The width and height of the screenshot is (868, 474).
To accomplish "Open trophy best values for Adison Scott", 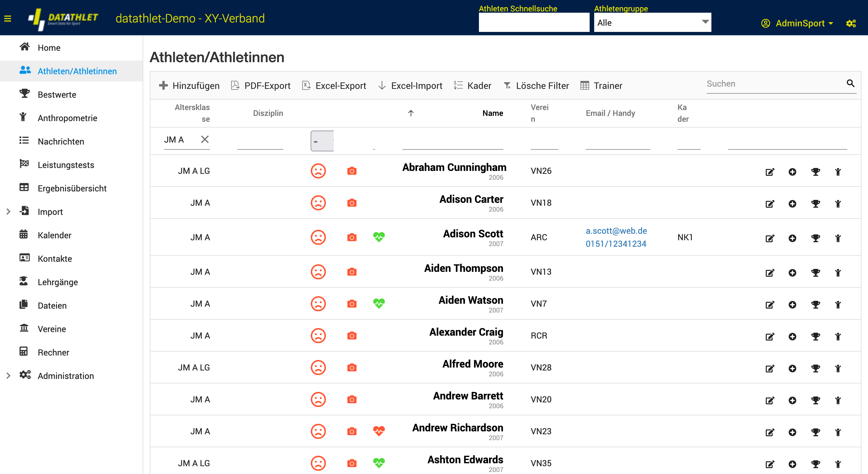I will (x=816, y=238).
